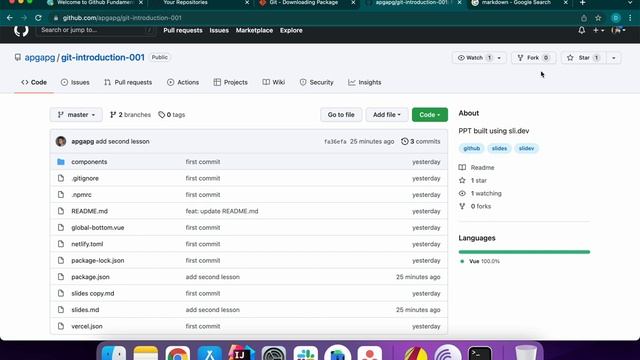The width and height of the screenshot is (640, 360).
Task: Switch to the Security tab
Action: (x=316, y=82)
